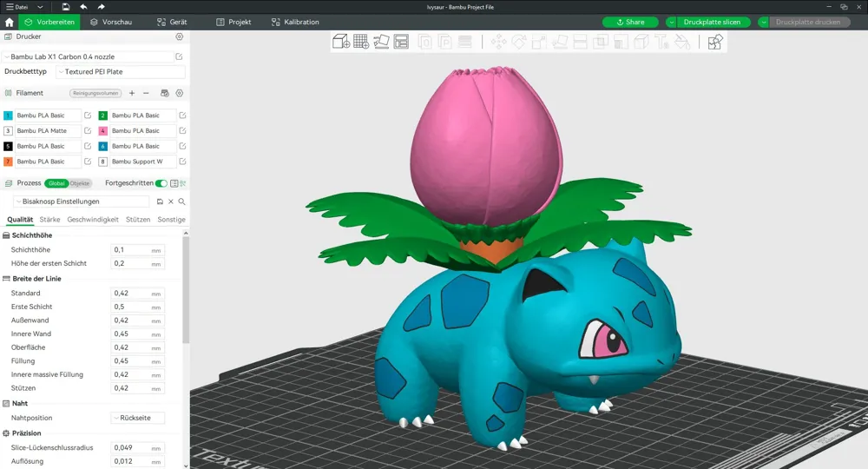Click filament 2 green color swatch
This screenshot has width=868, height=469.
(x=103, y=116)
